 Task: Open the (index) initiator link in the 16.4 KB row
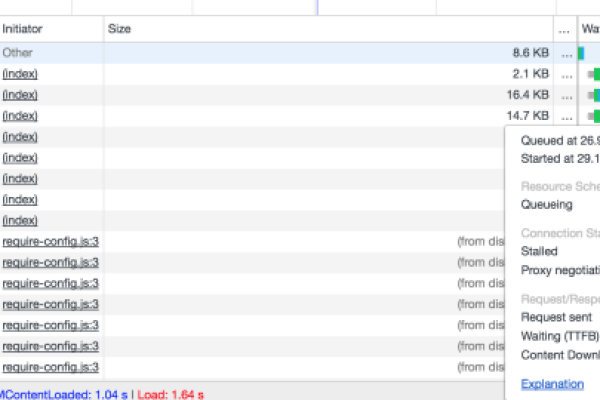coord(20,94)
